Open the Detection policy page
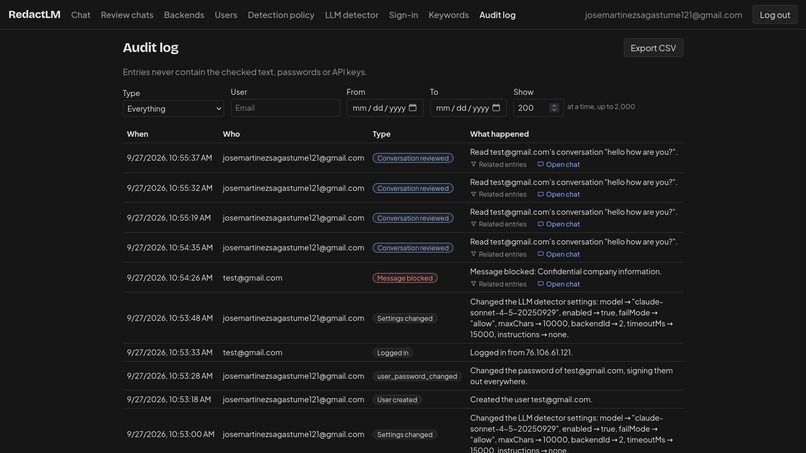The image size is (806, 453). 281,15
